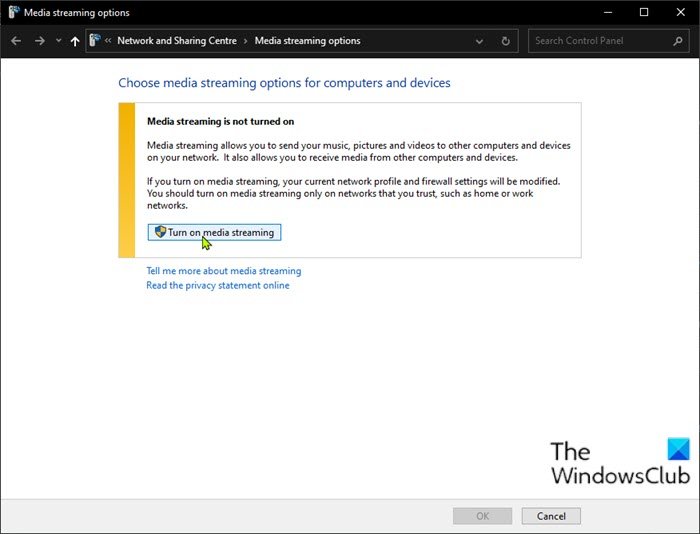
Task: Click the search magnifier icon
Action: tap(678, 41)
